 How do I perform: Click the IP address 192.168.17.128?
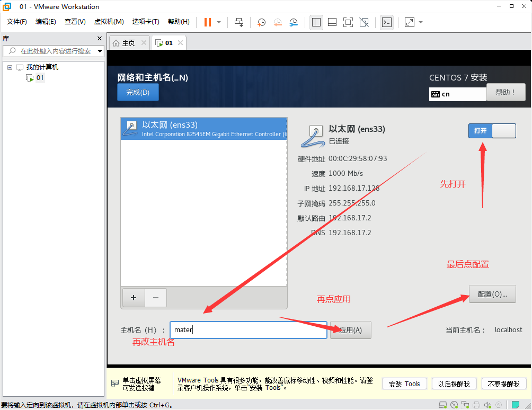(354, 188)
